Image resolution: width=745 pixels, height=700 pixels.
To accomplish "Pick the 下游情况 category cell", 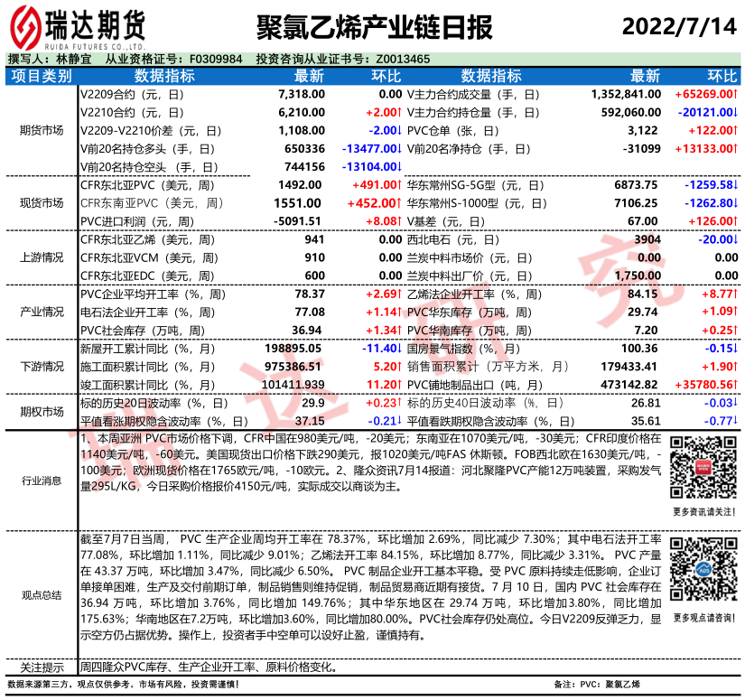I will (x=41, y=367).
